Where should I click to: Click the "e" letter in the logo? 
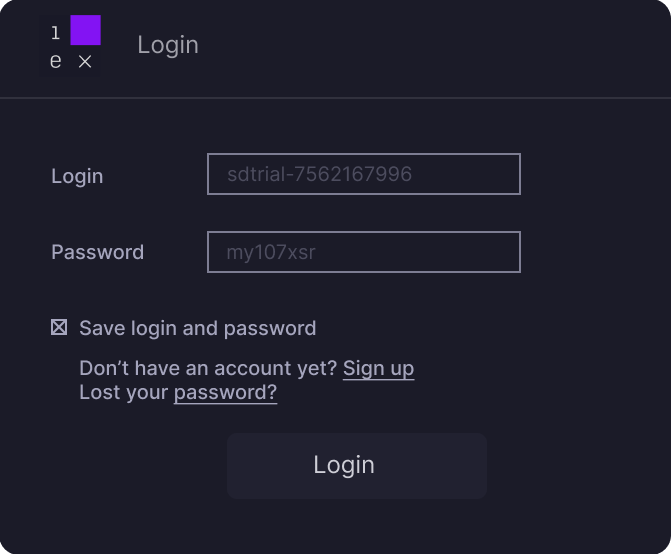point(55,61)
